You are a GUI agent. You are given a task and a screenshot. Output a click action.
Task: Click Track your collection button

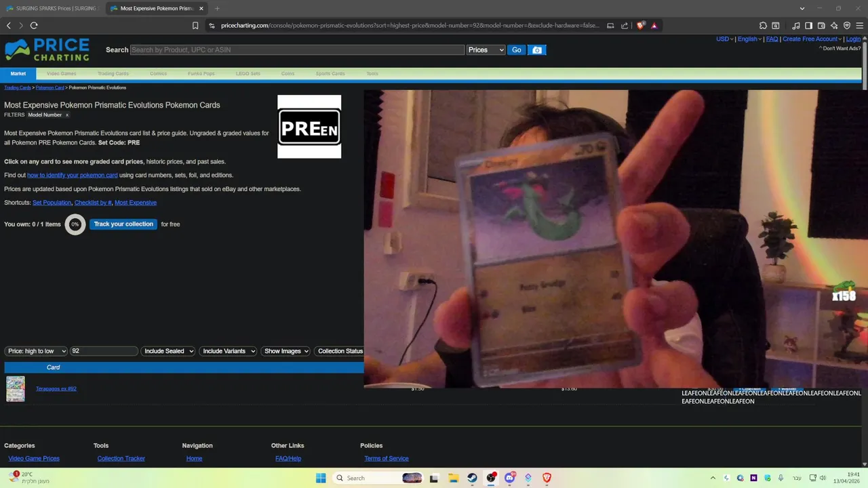tap(123, 224)
